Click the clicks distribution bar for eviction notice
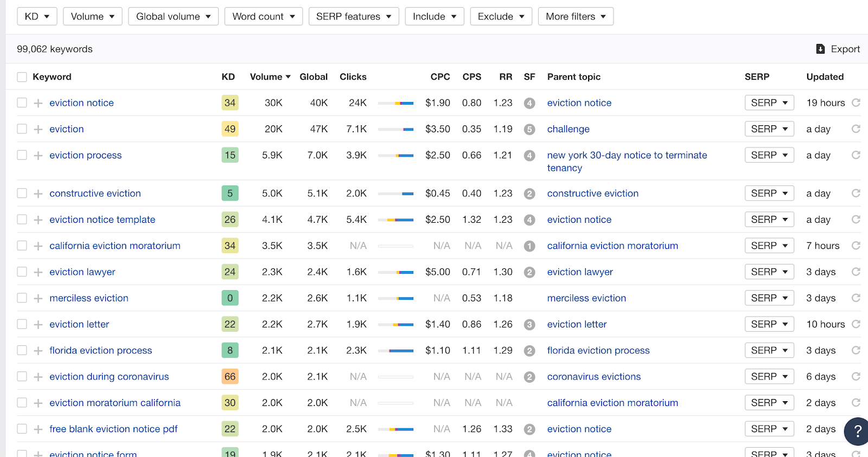 click(395, 103)
